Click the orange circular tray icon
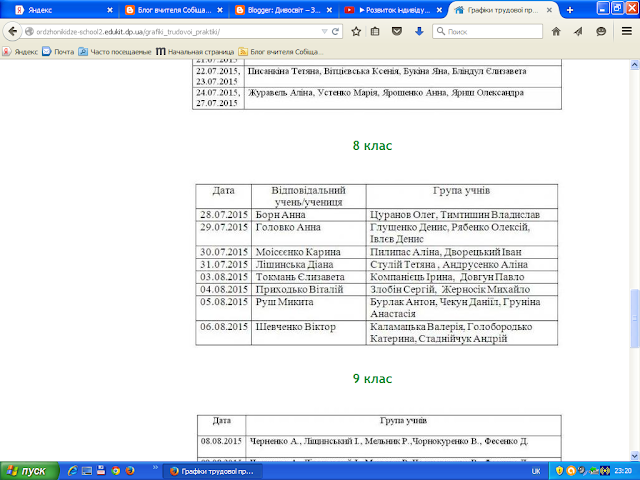The width and height of the screenshot is (640, 480). click(571, 471)
